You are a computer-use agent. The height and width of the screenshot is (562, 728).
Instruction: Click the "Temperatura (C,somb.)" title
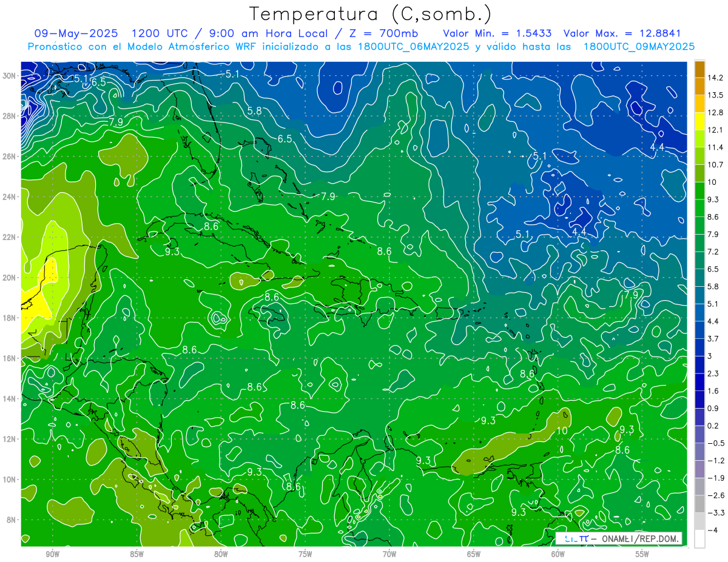(x=371, y=15)
